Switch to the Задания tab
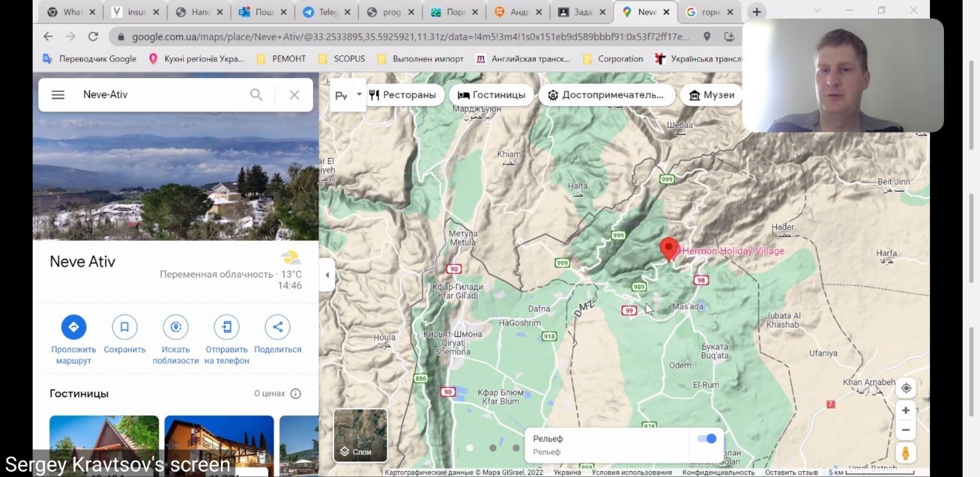 tap(583, 12)
